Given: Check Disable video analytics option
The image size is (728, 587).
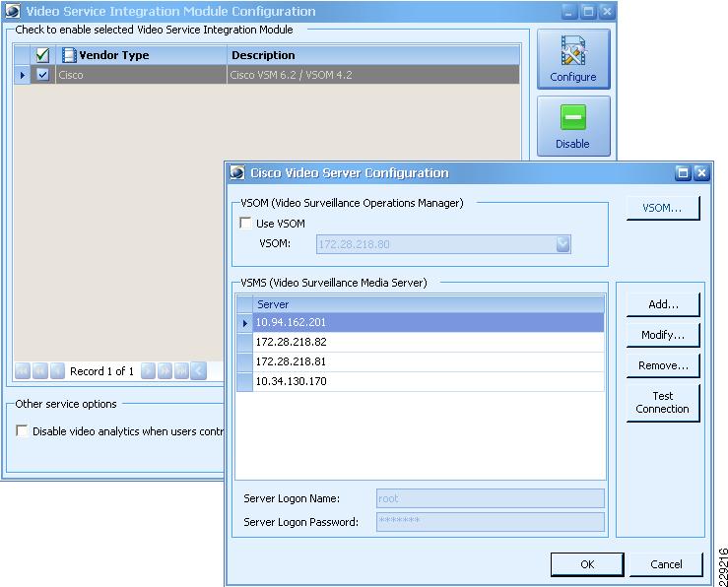Looking at the screenshot, I should pyautogui.click(x=22, y=430).
